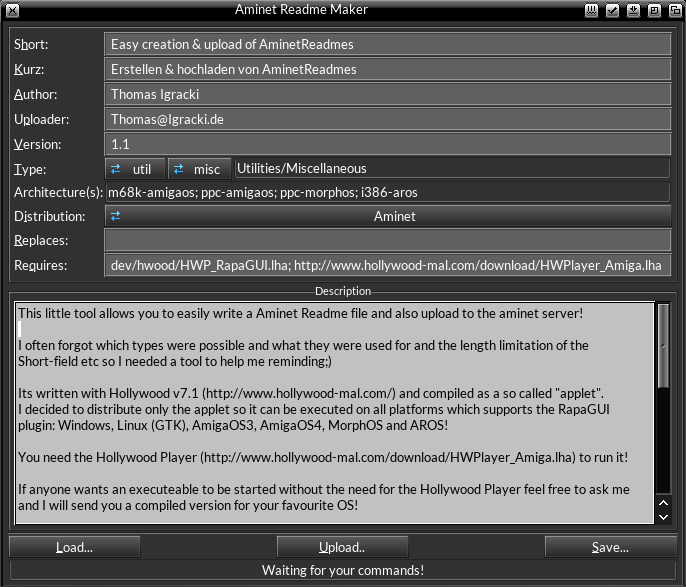This screenshot has height=587, width=686.
Task: Cycle the 'util' type category selector
Action: [135, 169]
